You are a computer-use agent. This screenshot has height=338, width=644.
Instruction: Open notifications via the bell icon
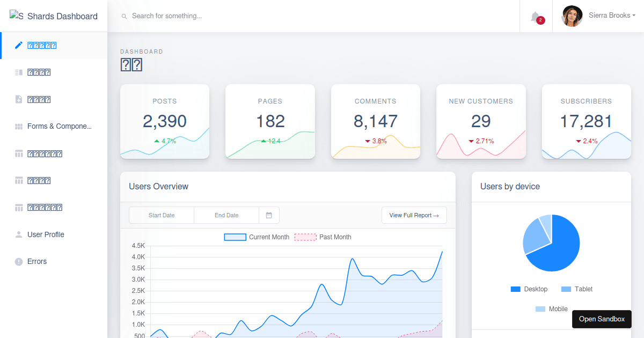pyautogui.click(x=535, y=16)
